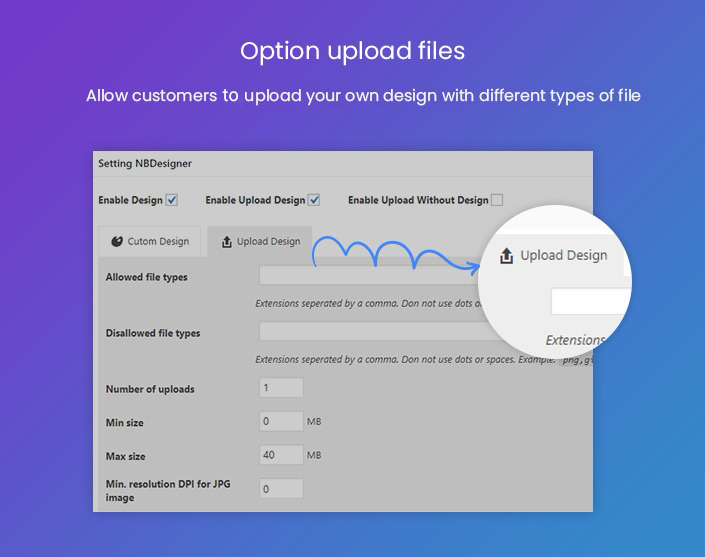Viewport: 705px width, 557px height.
Task: Click the palette icon on Cutom Design tab
Action: tap(117, 241)
